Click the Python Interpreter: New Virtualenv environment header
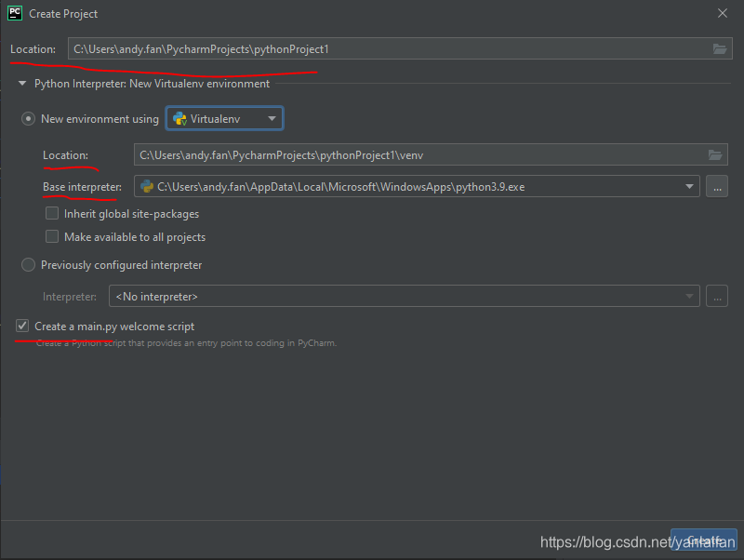This screenshot has height=560, width=744. (152, 84)
